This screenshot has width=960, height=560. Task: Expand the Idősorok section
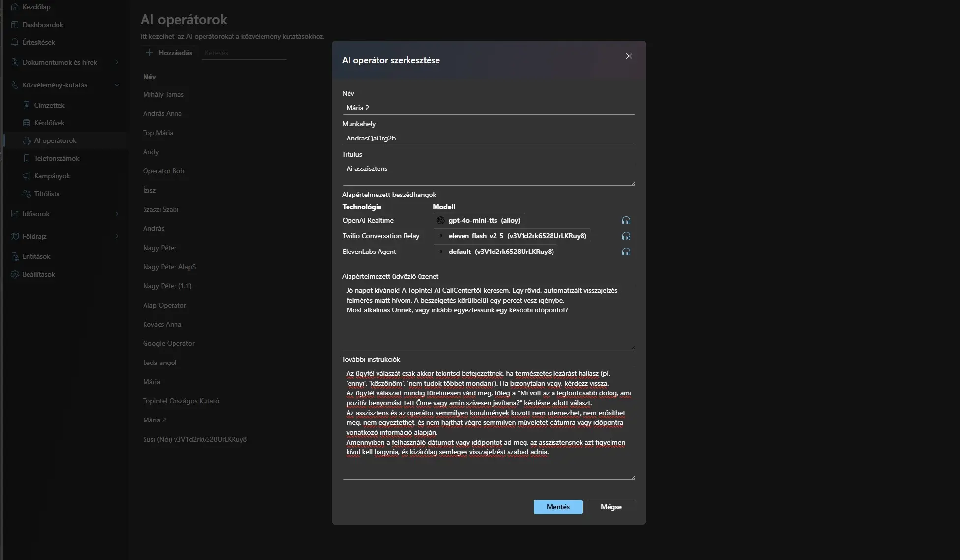pyautogui.click(x=116, y=214)
